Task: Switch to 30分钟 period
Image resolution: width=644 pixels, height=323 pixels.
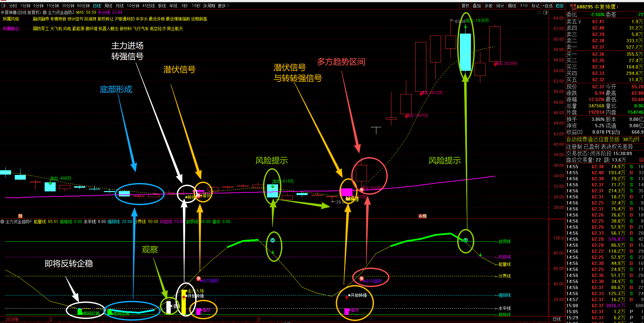Action: [68, 6]
